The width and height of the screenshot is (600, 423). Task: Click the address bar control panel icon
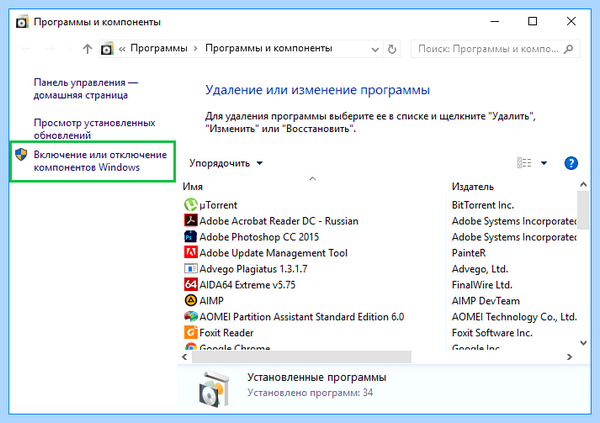pyautogui.click(x=107, y=49)
